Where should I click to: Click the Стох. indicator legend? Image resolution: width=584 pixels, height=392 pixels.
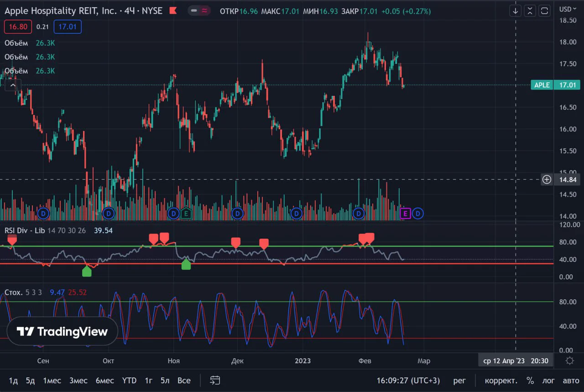coord(13,292)
